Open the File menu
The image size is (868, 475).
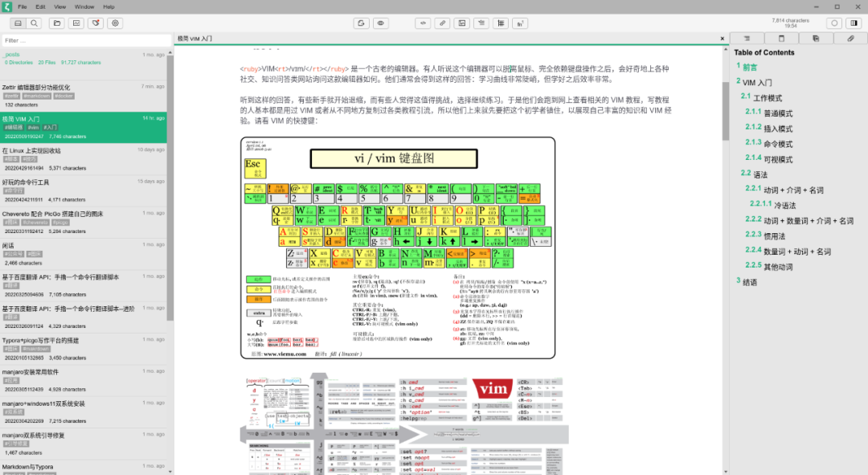(x=23, y=6)
